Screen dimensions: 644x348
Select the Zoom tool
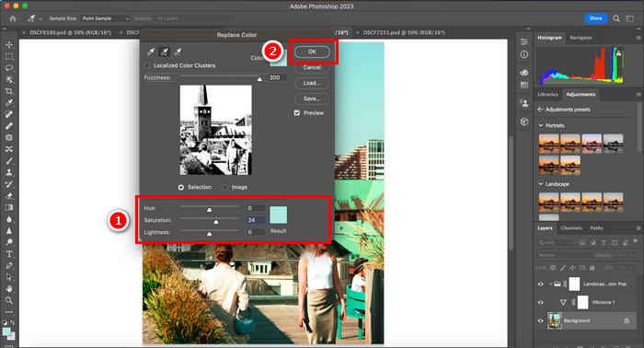(9, 300)
